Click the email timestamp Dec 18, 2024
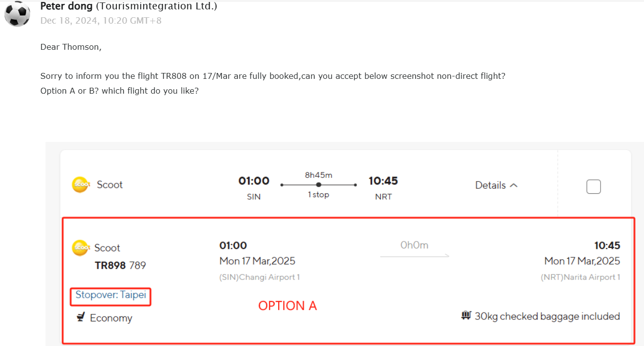This screenshot has height=346, width=644. click(x=101, y=21)
